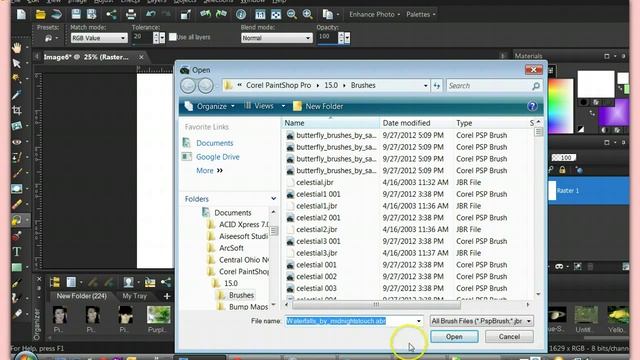640x360 pixels.
Task: Select the Raster 1 layer
Action: pyautogui.click(x=589, y=191)
